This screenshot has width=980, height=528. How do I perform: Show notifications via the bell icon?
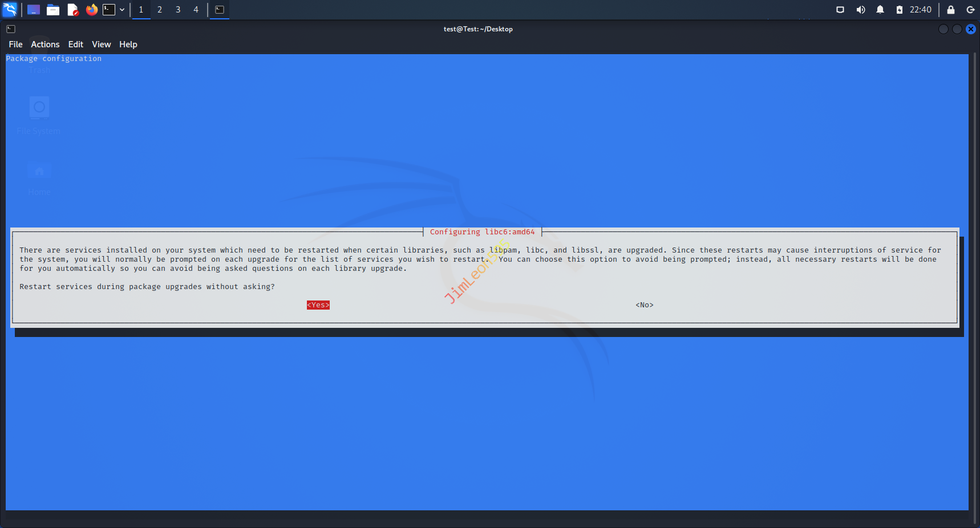pos(880,10)
